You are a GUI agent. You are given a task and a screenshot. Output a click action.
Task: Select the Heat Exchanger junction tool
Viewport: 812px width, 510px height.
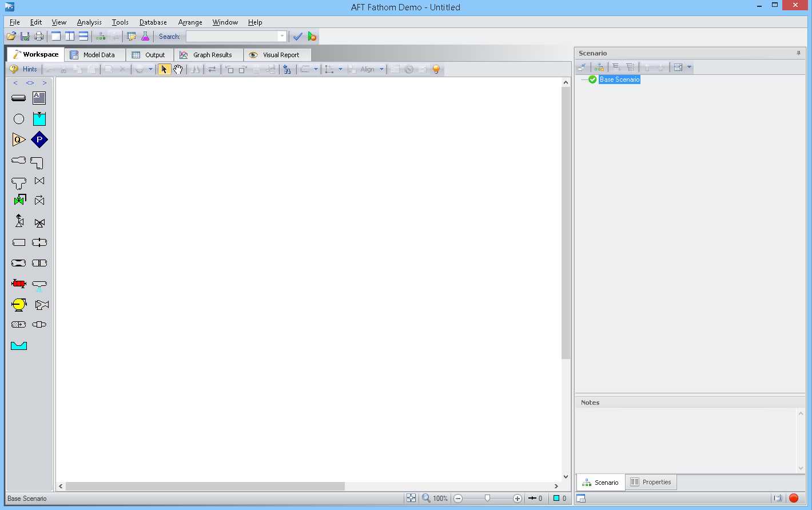click(x=19, y=283)
